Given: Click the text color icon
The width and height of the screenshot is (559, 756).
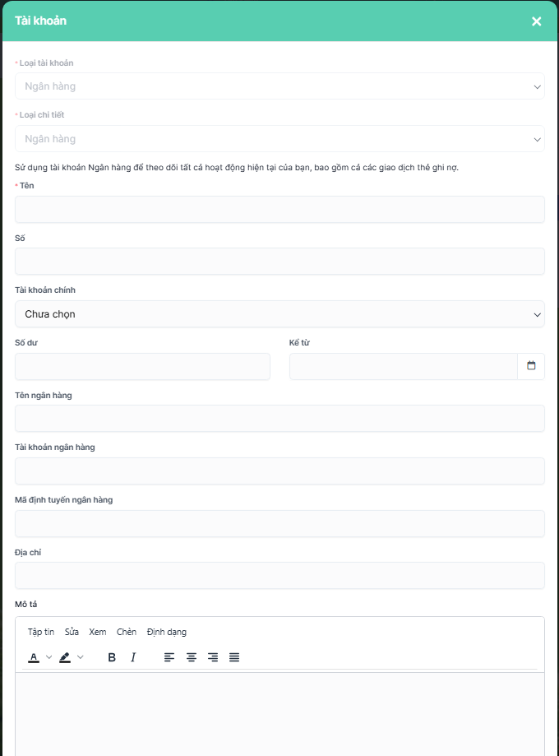Looking at the screenshot, I should tap(34, 657).
